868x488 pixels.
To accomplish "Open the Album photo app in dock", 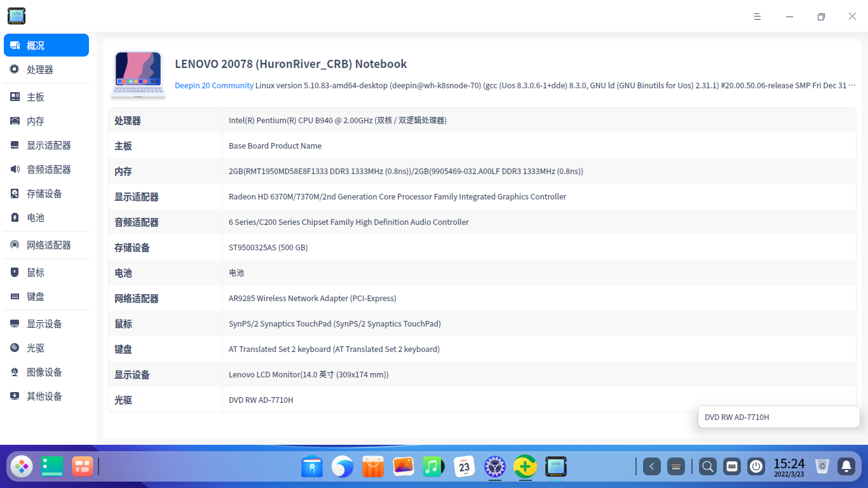I will 403,467.
